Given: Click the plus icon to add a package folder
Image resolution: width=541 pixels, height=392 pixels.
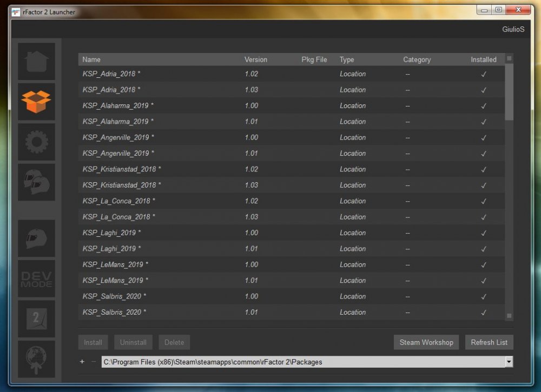Looking at the screenshot, I should tap(82, 361).
